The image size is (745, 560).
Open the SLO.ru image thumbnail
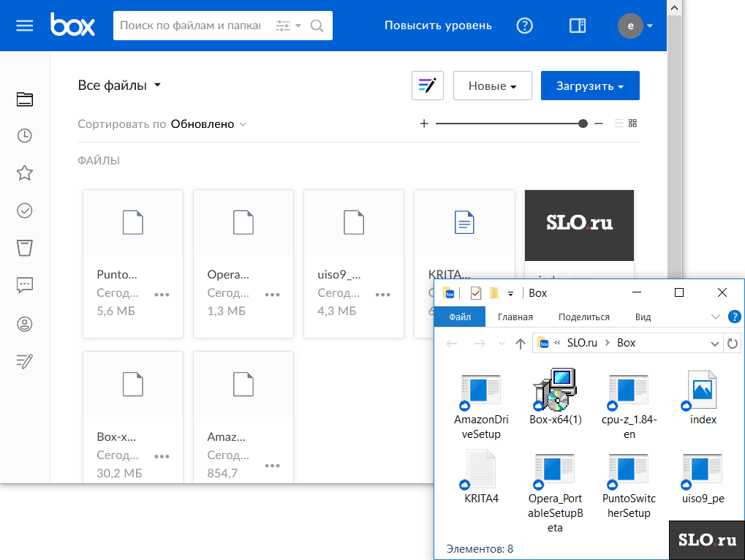[579, 225]
